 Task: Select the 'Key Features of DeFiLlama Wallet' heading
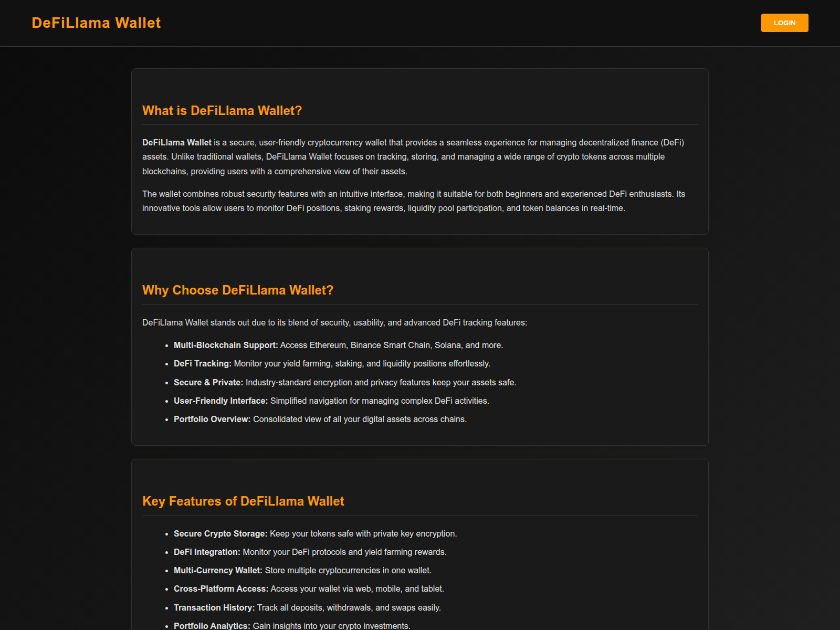243,501
